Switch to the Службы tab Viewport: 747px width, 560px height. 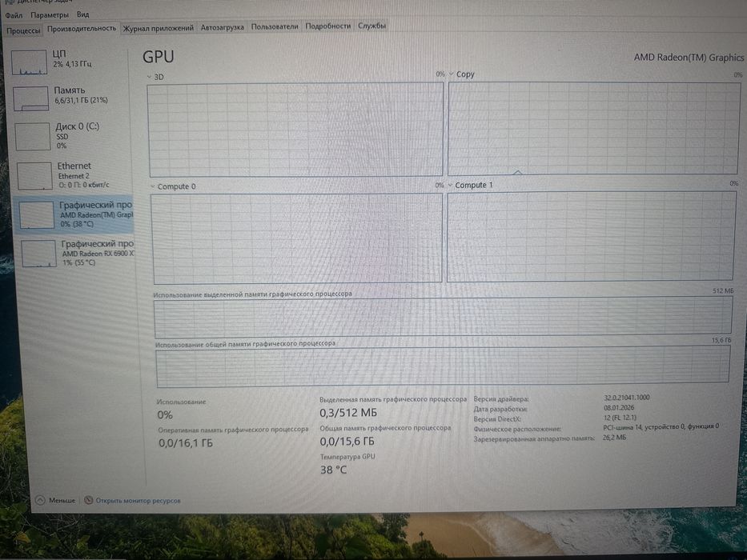coord(371,26)
